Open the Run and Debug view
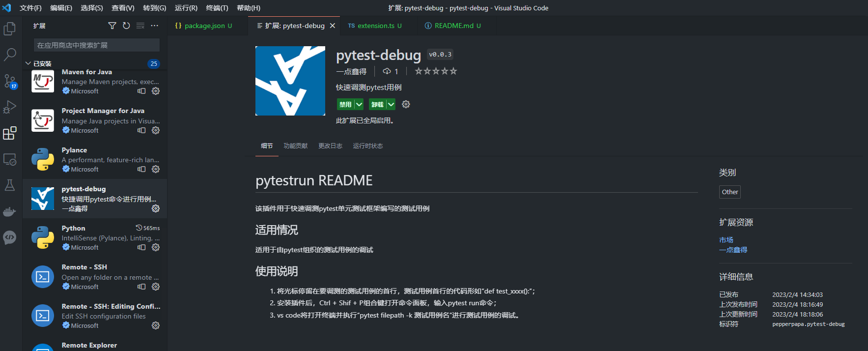 pyautogui.click(x=10, y=107)
